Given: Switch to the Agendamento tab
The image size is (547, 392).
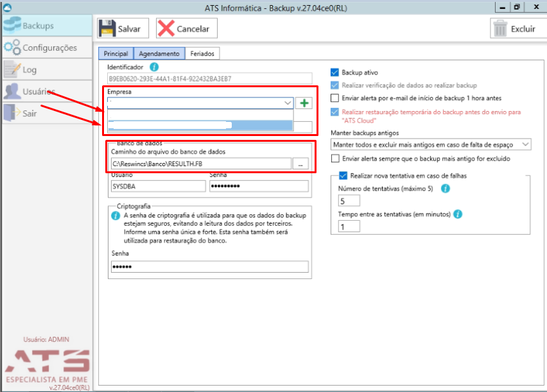Looking at the screenshot, I should [x=159, y=54].
